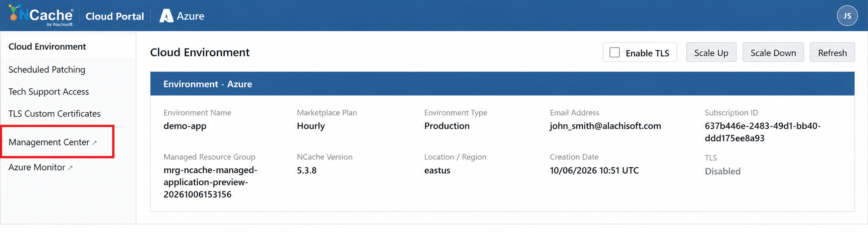Select the email john_smith@alachisoft.com

[x=605, y=126]
